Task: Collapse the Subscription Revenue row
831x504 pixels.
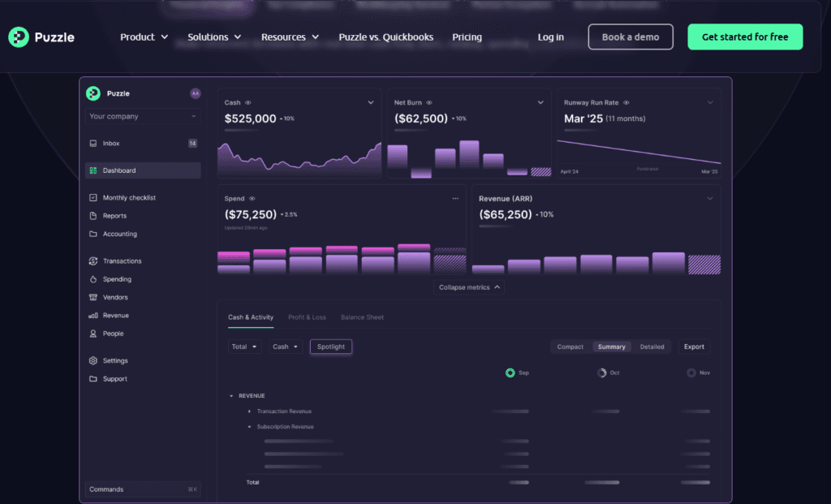Action: coord(250,427)
